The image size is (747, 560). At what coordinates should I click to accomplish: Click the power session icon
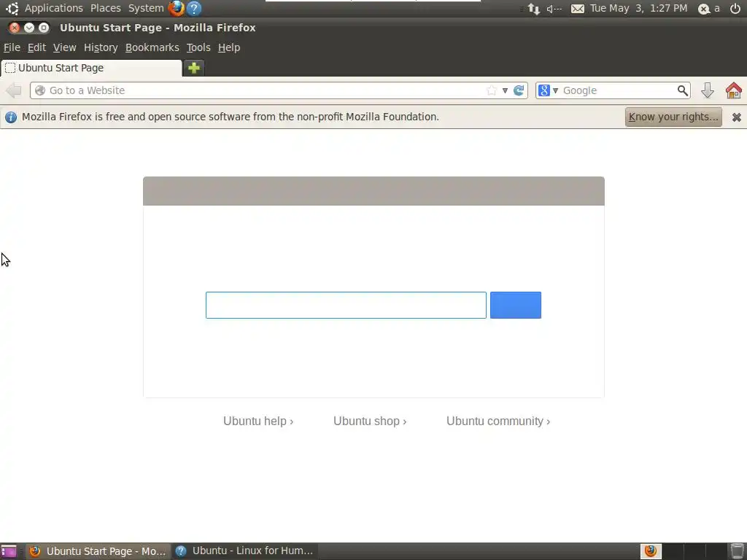[735, 9]
